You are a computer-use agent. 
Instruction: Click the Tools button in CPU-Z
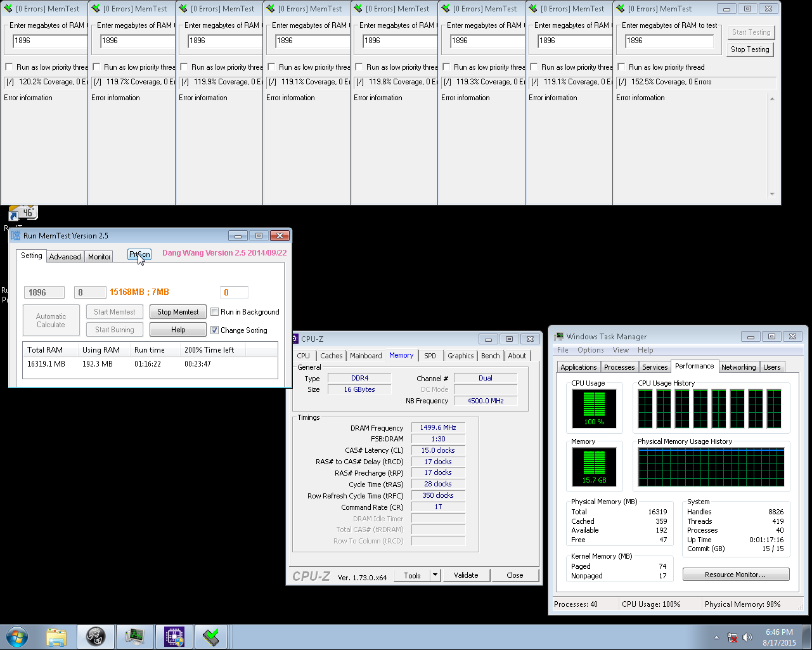[412, 575]
